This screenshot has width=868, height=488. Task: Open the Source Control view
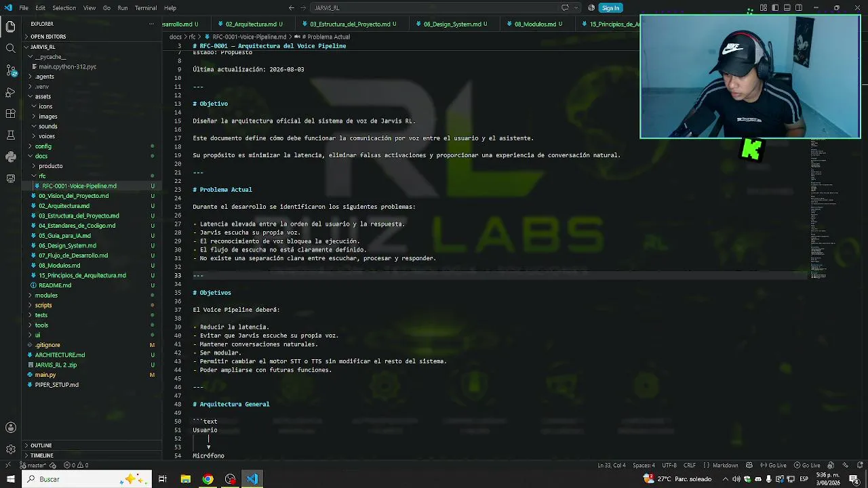click(x=10, y=70)
